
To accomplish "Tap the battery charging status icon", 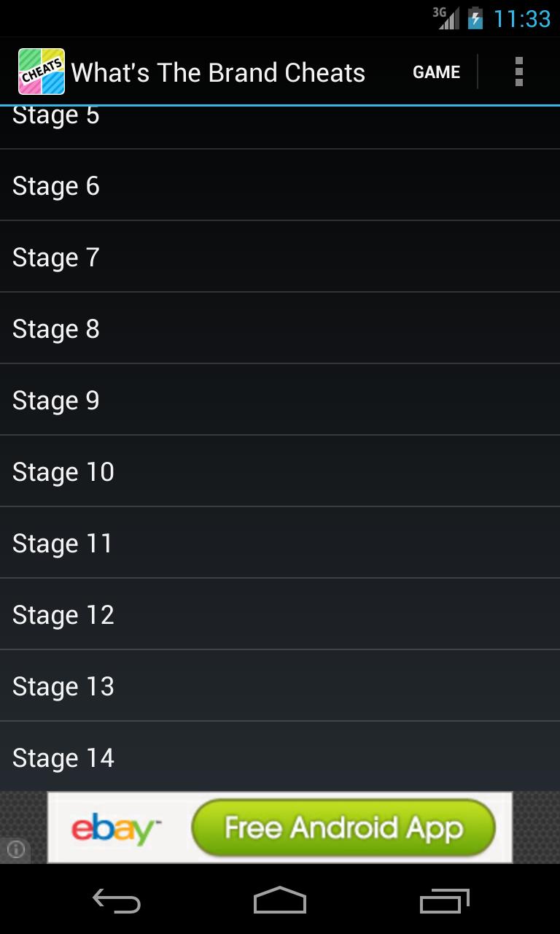I will tap(475, 18).
